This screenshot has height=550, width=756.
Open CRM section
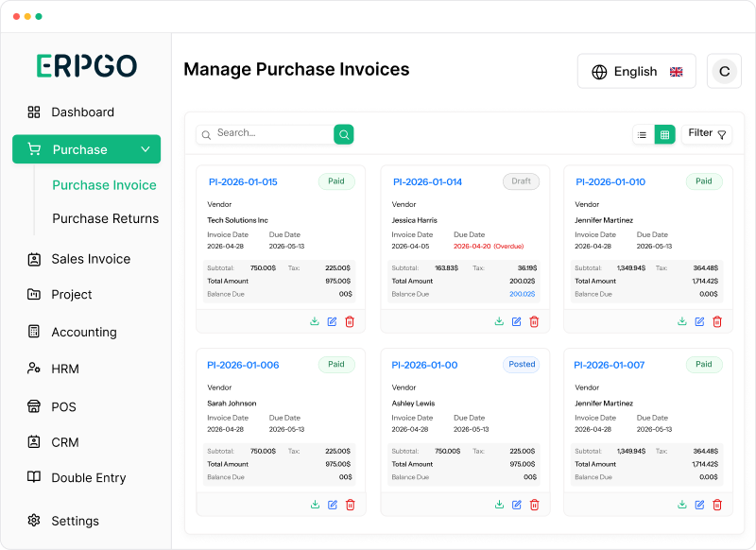pos(53,442)
